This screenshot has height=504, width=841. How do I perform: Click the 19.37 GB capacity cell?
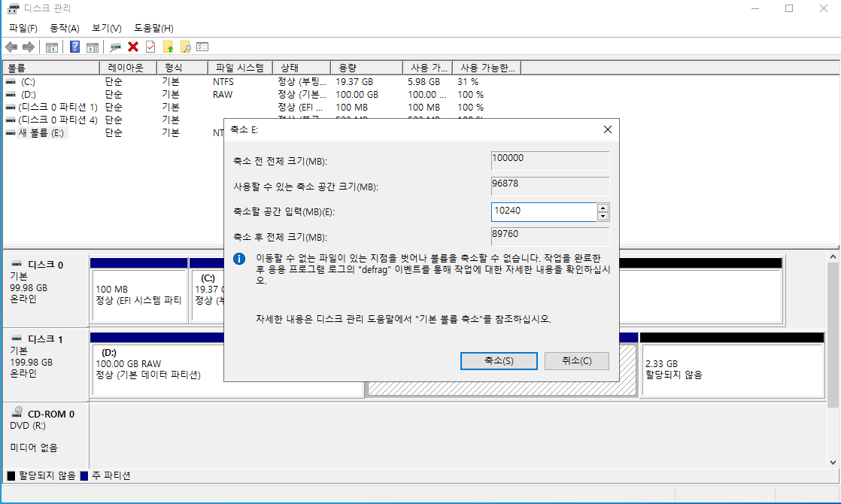click(x=354, y=82)
